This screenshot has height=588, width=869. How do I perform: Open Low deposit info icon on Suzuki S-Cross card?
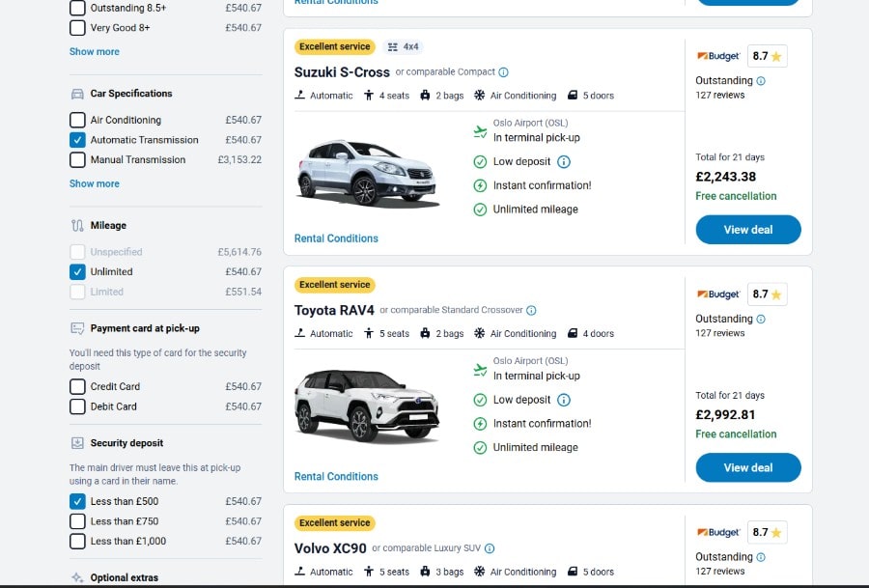tap(564, 162)
